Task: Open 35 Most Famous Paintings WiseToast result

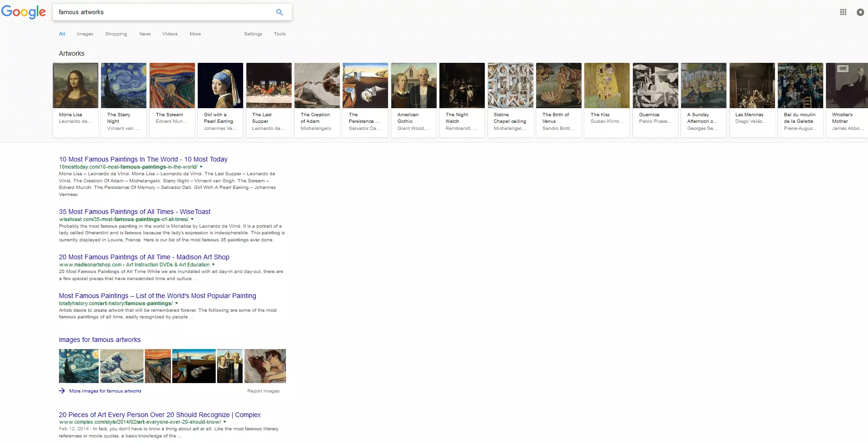Action: pyautogui.click(x=135, y=212)
